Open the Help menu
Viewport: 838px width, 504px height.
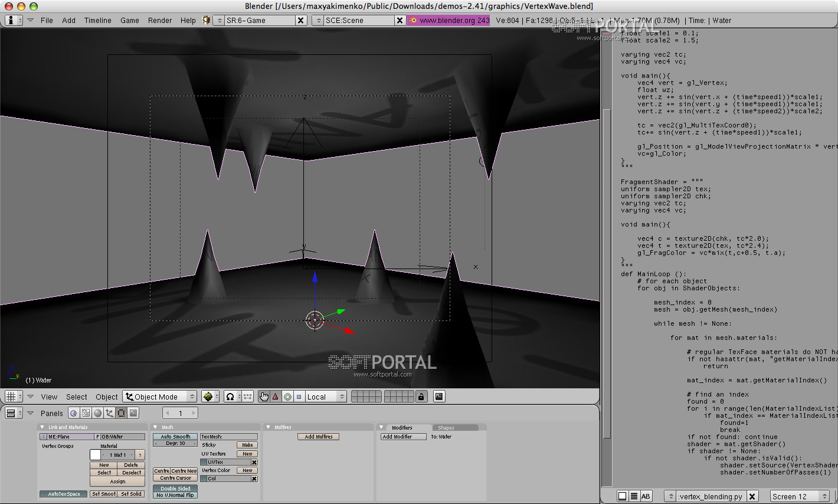[188, 20]
